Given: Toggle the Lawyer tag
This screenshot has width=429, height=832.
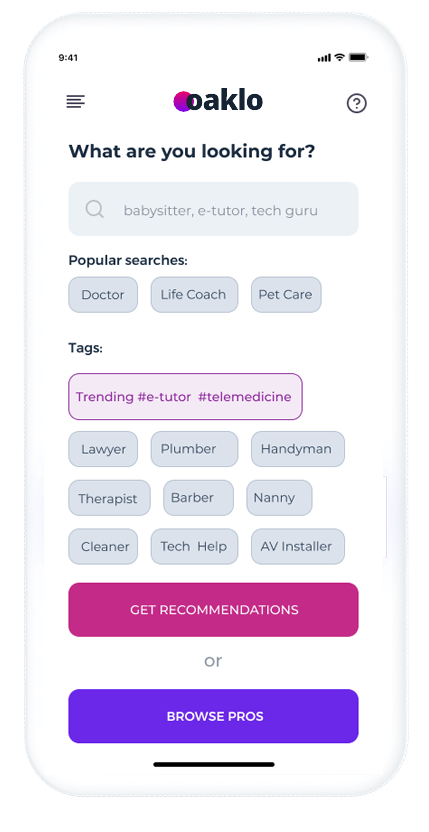Looking at the screenshot, I should [x=103, y=449].
